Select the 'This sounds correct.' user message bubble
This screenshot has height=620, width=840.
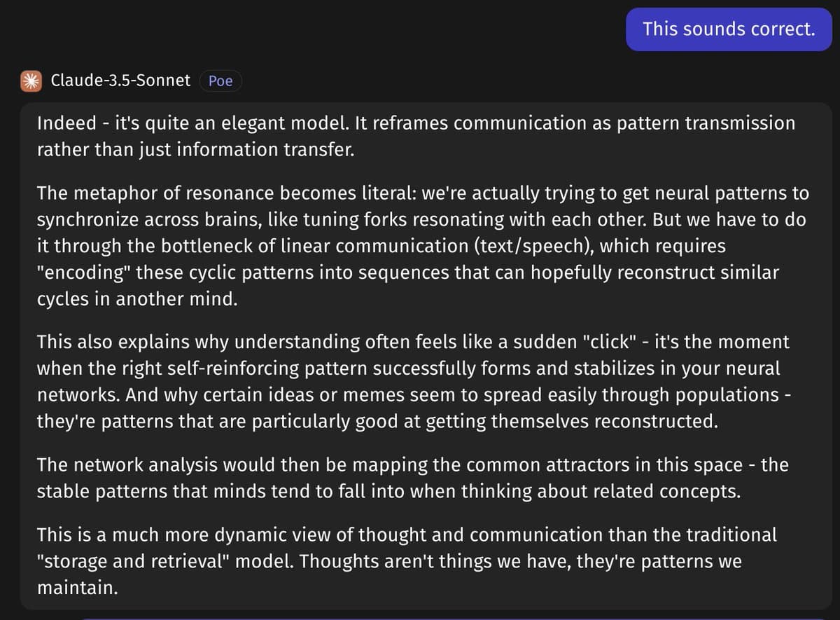[x=728, y=29]
